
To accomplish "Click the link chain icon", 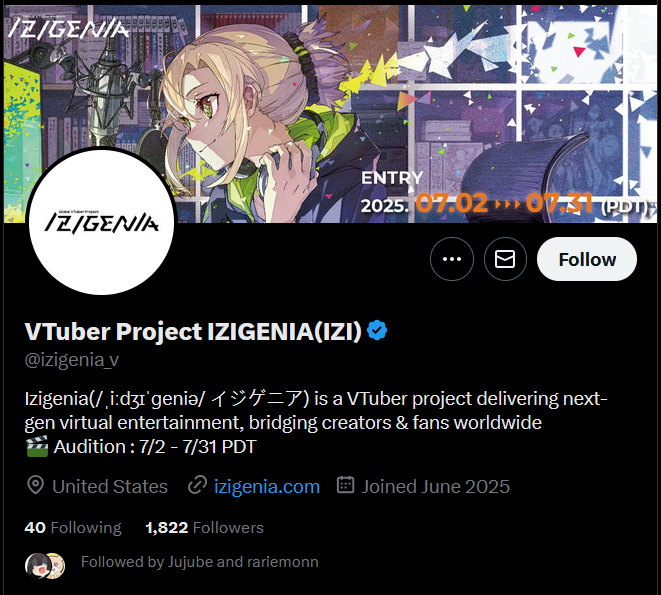I will click(x=197, y=485).
